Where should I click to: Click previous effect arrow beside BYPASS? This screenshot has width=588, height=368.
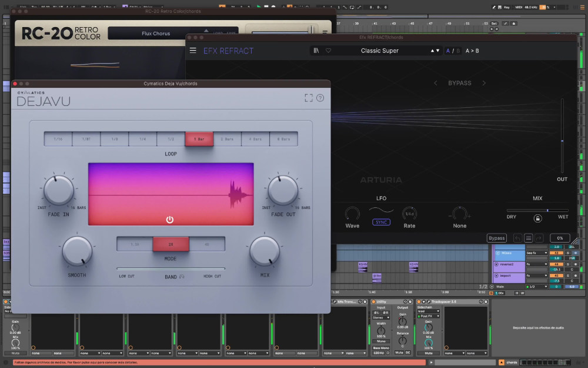tap(435, 83)
